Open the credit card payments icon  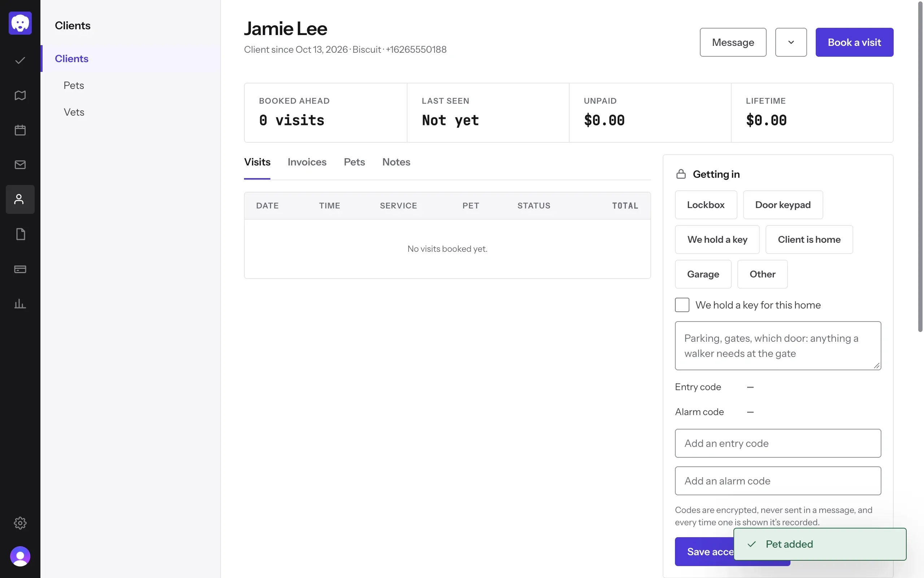tap(20, 269)
